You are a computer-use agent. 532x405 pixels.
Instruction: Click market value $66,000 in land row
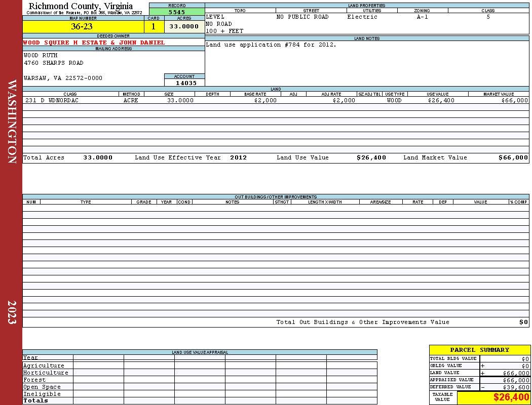point(515,100)
